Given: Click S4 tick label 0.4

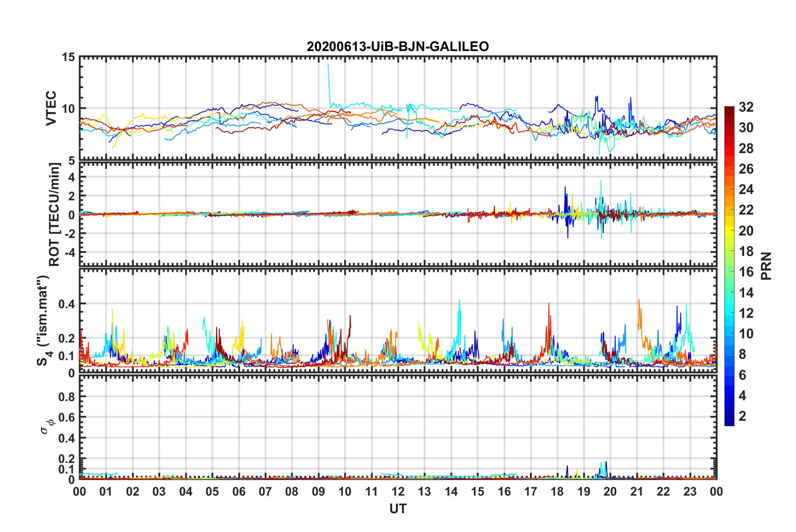Looking at the screenshot, I should (67, 304).
